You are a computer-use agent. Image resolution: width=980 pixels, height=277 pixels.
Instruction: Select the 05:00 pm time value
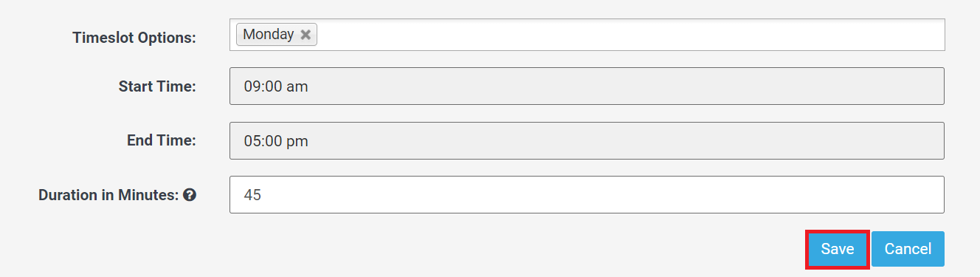(276, 140)
